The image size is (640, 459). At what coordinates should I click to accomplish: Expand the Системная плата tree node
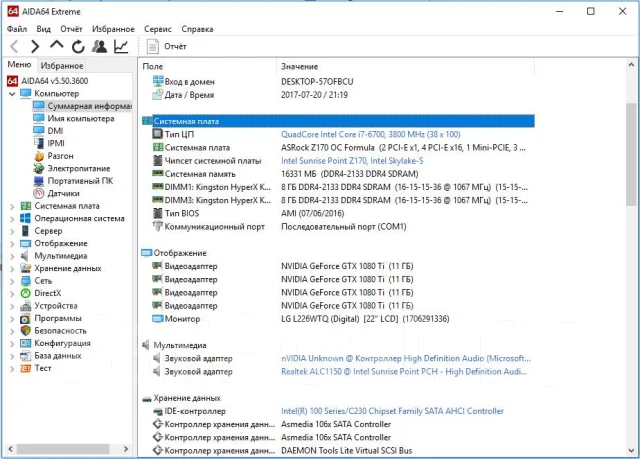click(x=12, y=206)
